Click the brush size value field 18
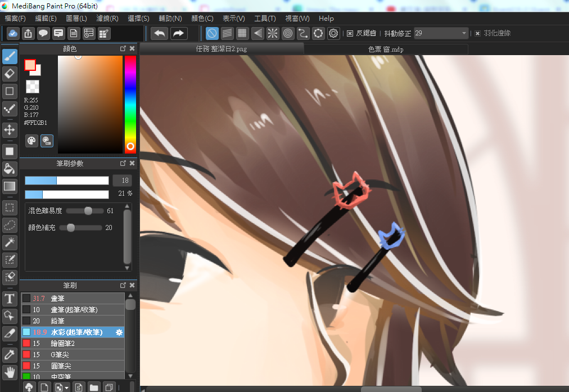Image resolution: width=569 pixels, height=392 pixels. point(122,181)
